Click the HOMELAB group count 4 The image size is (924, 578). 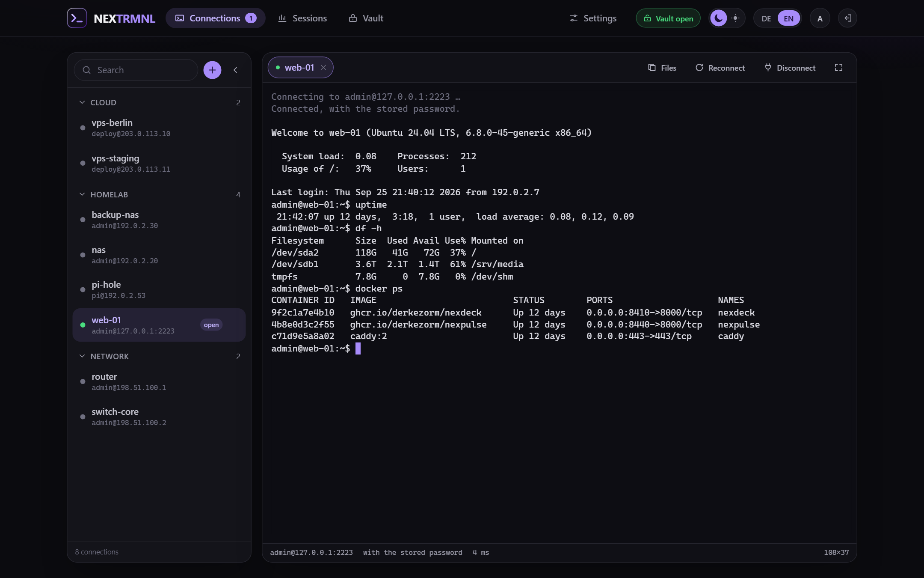(238, 194)
